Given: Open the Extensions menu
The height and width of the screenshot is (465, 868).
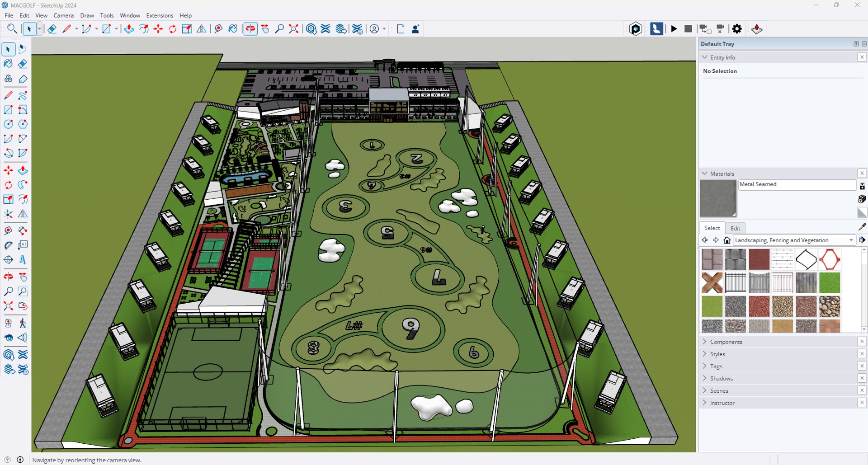Looking at the screenshot, I should pos(160,15).
